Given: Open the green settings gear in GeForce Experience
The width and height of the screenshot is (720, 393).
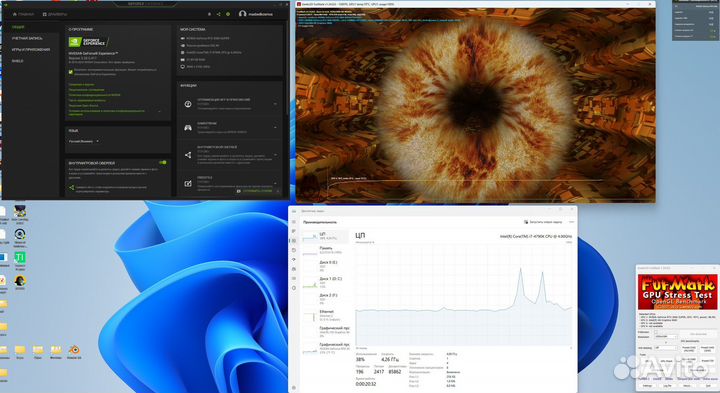Looking at the screenshot, I should coord(228,14).
